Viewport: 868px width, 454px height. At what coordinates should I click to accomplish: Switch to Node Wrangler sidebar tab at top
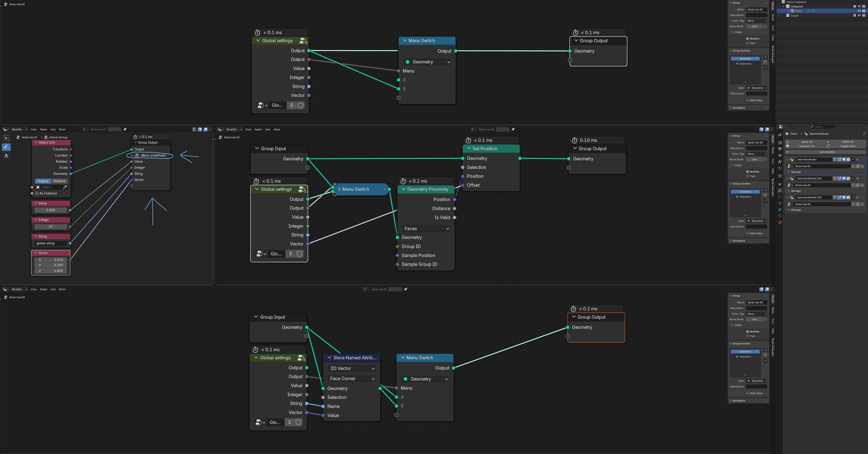tap(773, 54)
